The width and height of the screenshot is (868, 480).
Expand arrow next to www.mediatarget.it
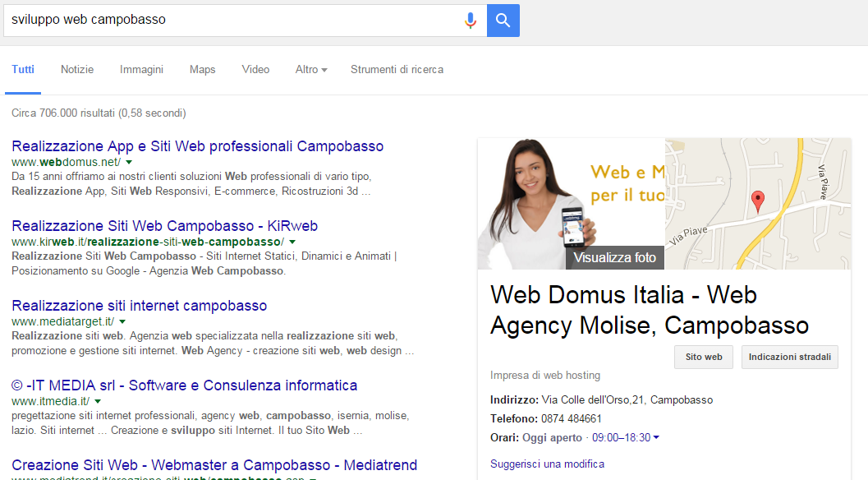[122, 322]
